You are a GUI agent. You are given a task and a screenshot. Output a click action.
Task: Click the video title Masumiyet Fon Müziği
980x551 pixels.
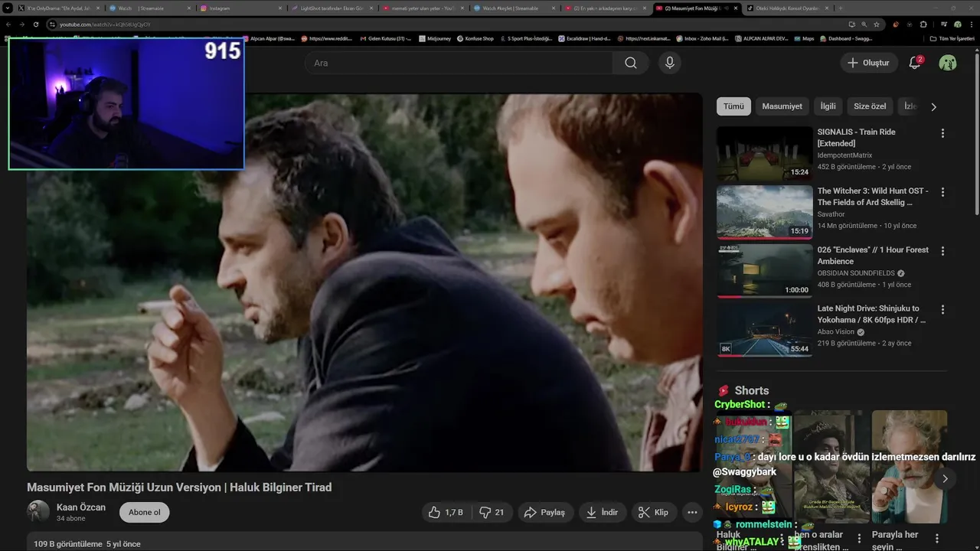(x=179, y=487)
